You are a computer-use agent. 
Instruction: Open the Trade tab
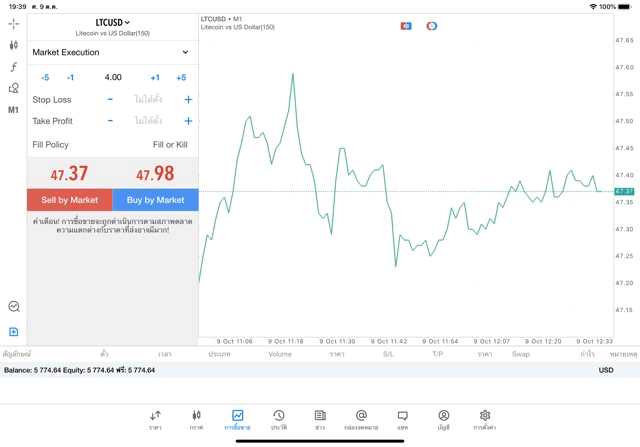pyautogui.click(x=238, y=420)
